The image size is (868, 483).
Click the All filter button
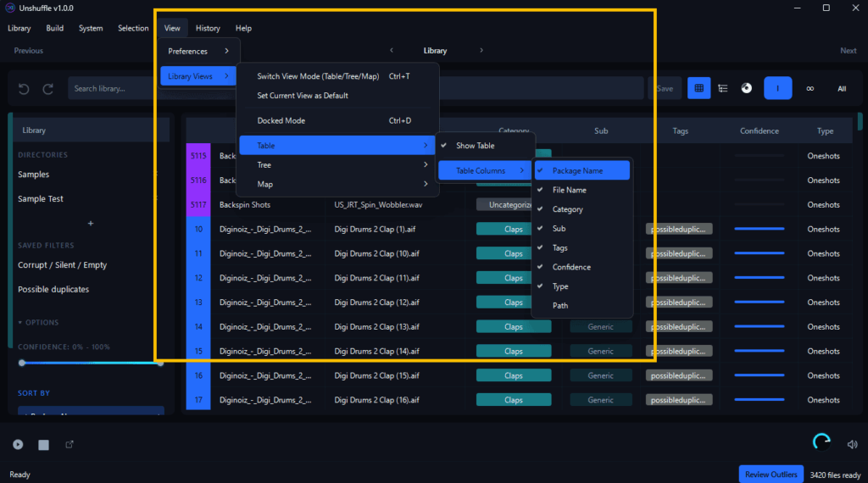tap(842, 88)
